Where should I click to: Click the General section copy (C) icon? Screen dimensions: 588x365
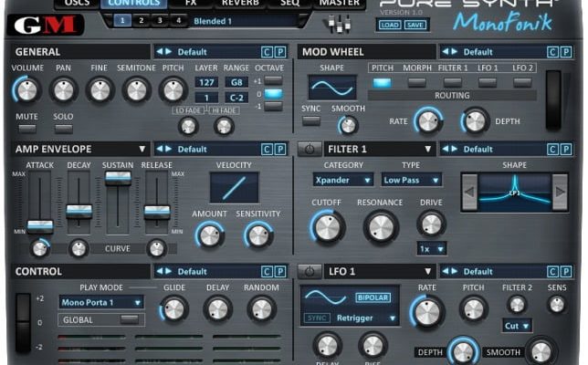[267, 52]
